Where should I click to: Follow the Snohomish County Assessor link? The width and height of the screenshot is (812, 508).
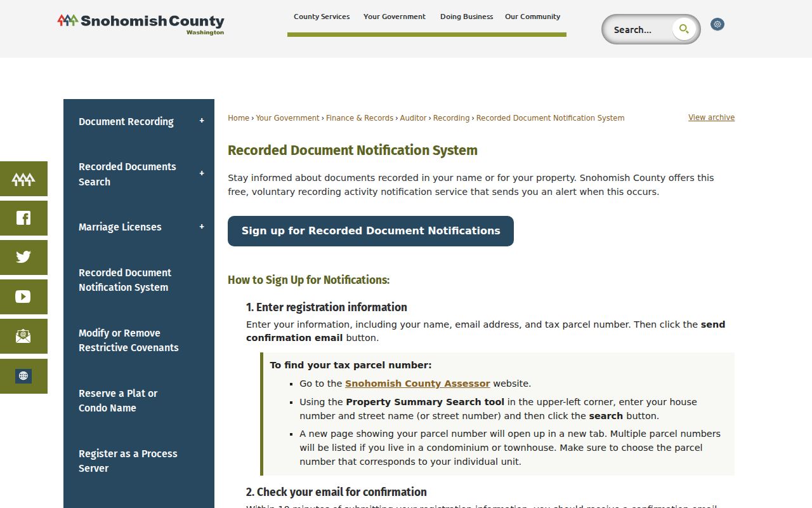(x=417, y=384)
